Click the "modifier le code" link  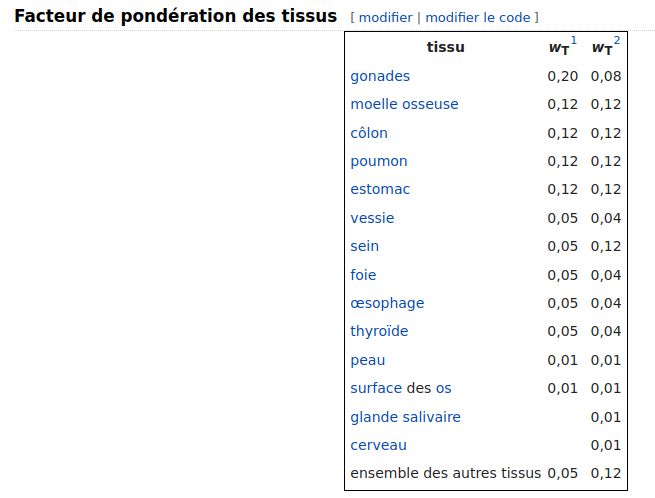[x=479, y=18]
